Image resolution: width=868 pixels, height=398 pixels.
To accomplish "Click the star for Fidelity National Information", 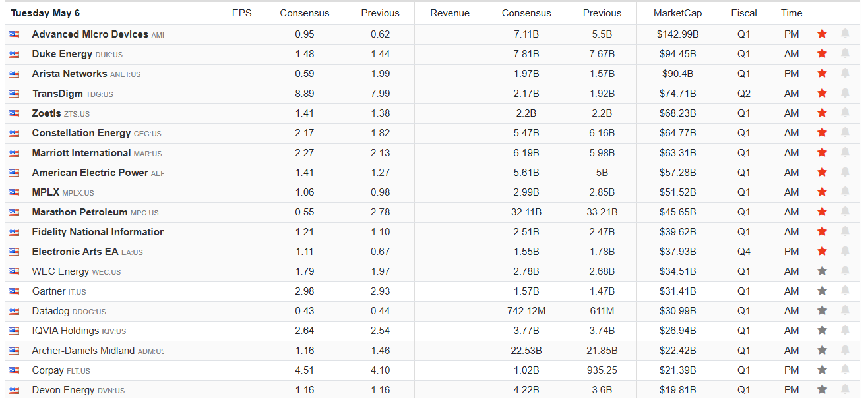I will coord(822,231).
